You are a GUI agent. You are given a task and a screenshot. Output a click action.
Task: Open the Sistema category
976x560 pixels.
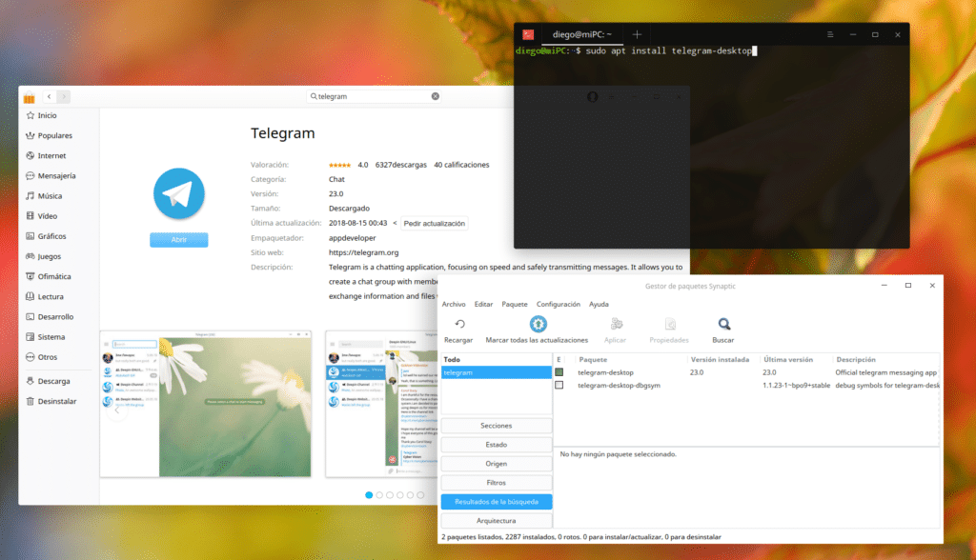pyautogui.click(x=46, y=336)
